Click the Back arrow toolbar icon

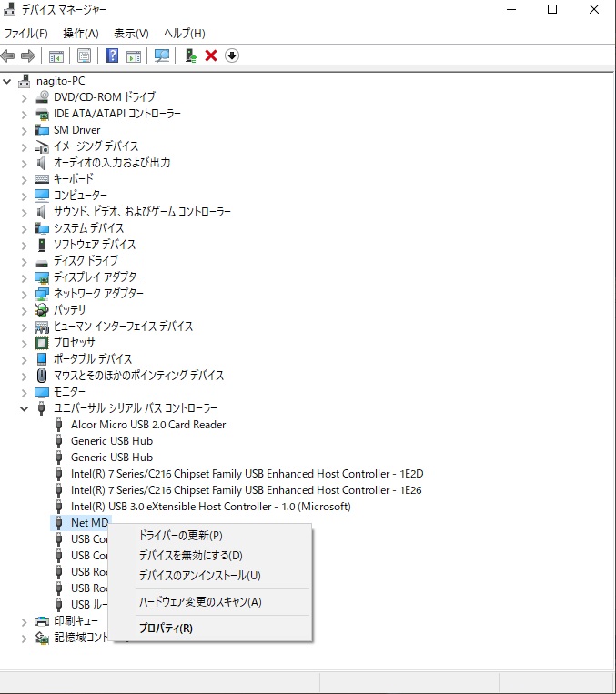point(8,55)
